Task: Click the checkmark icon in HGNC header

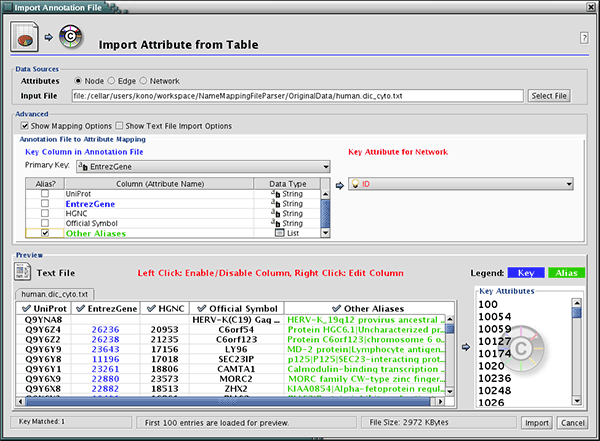Action: pyautogui.click(x=150, y=308)
